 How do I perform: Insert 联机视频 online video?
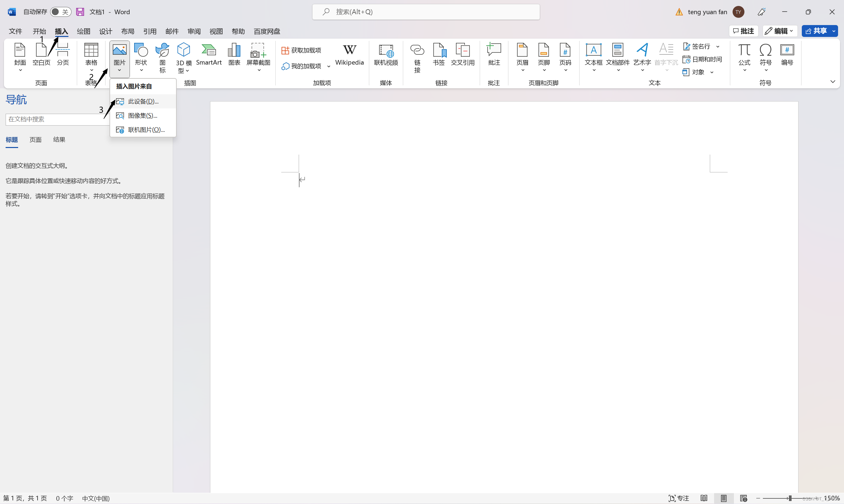(x=386, y=54)
